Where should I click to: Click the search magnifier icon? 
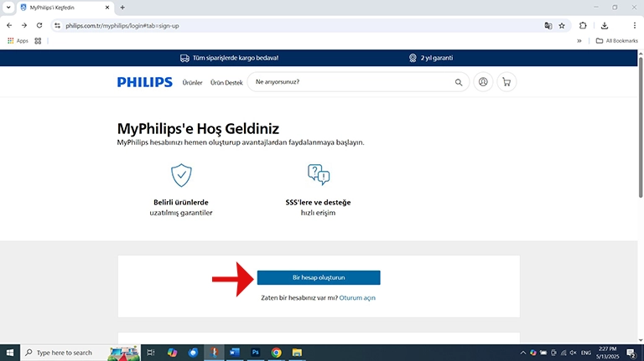pos(459,82)
